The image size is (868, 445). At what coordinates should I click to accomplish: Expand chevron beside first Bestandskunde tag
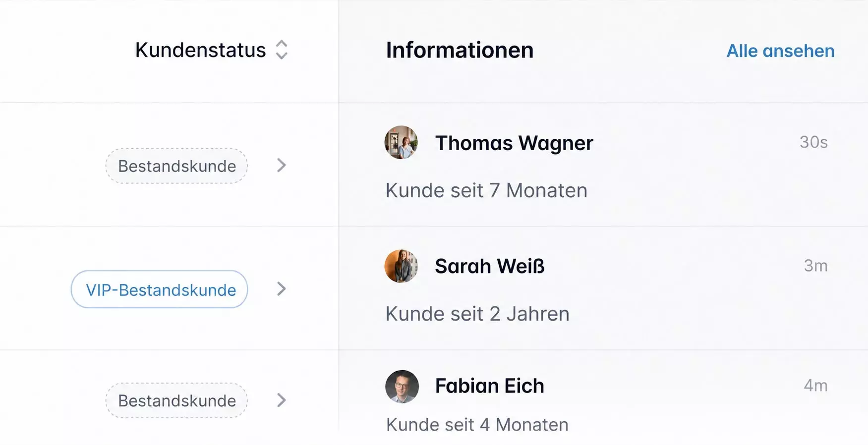pos(282,166)
